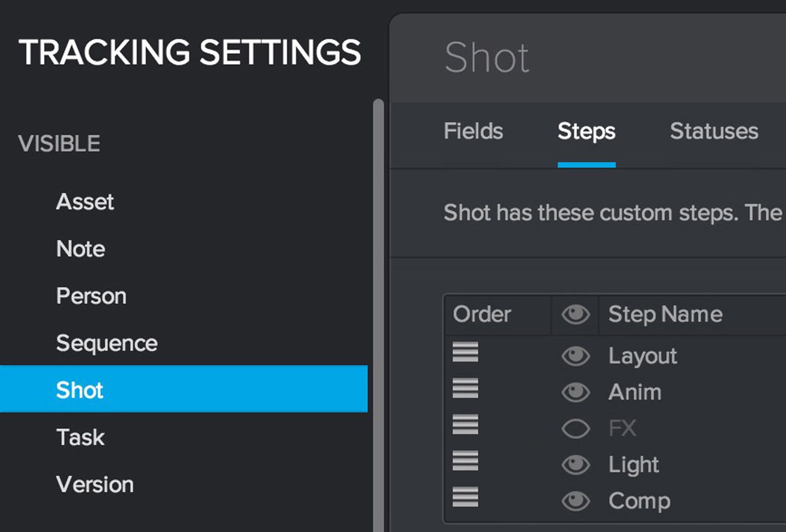The image size is (786, 532).
Task: Click the greyed FX step name
Action: click(x=622, y=429)
